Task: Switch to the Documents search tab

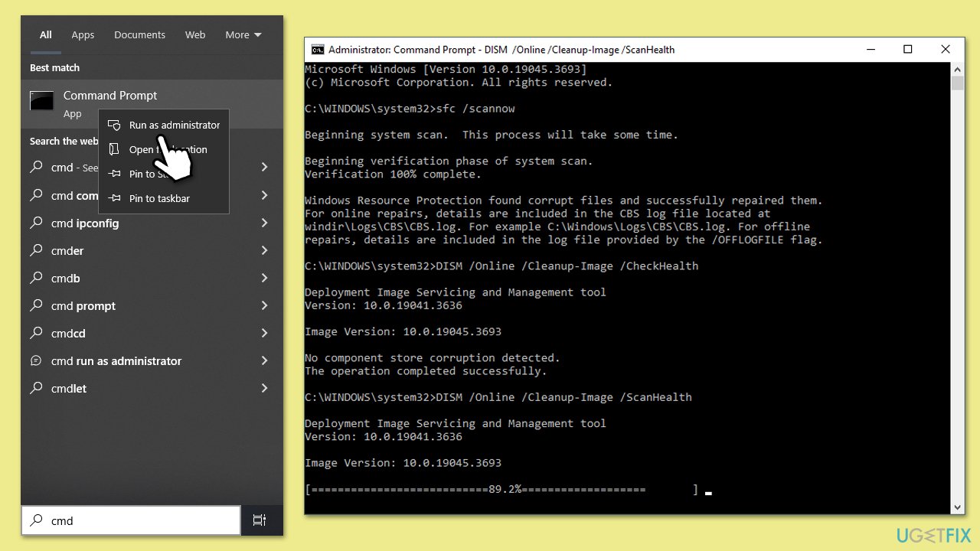Action: 139,35
